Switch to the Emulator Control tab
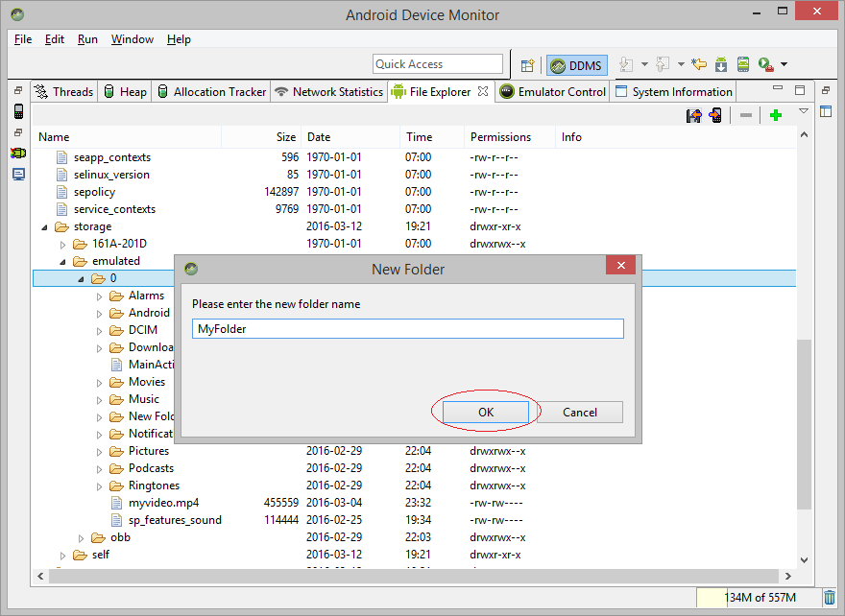 [552, 92]
